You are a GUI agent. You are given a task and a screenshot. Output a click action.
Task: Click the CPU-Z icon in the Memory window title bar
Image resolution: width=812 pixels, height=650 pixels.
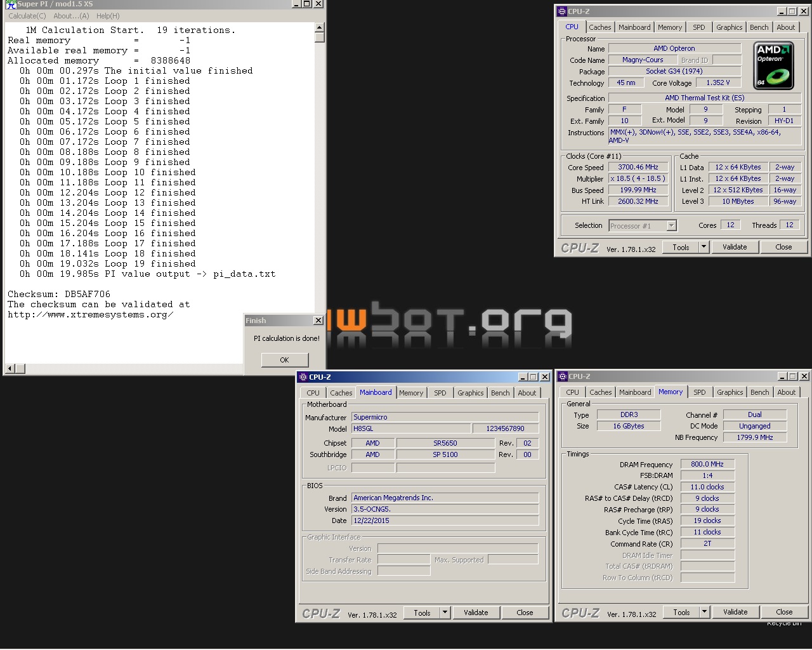pyautogui.click(x=562, y=376)
